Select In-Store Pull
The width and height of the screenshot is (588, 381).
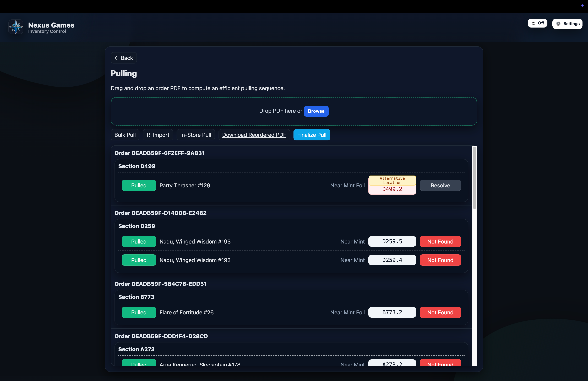tap(195, 135)
